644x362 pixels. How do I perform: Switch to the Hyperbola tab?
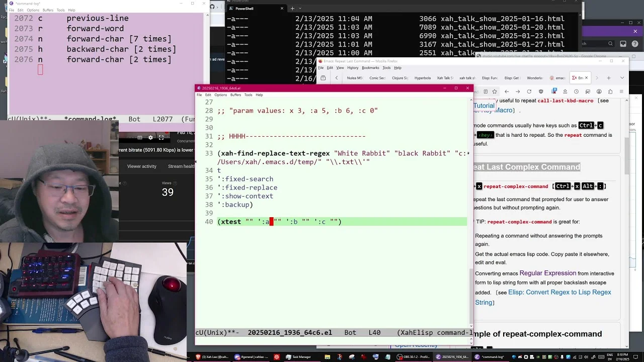pyautogui.click(x=422, y=78)
